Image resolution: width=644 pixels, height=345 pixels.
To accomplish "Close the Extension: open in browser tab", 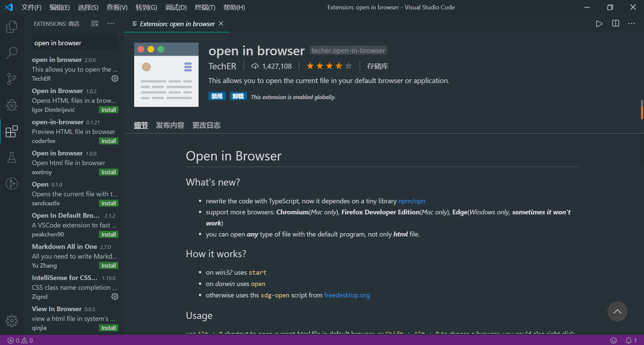I will (x=221, y=23).
